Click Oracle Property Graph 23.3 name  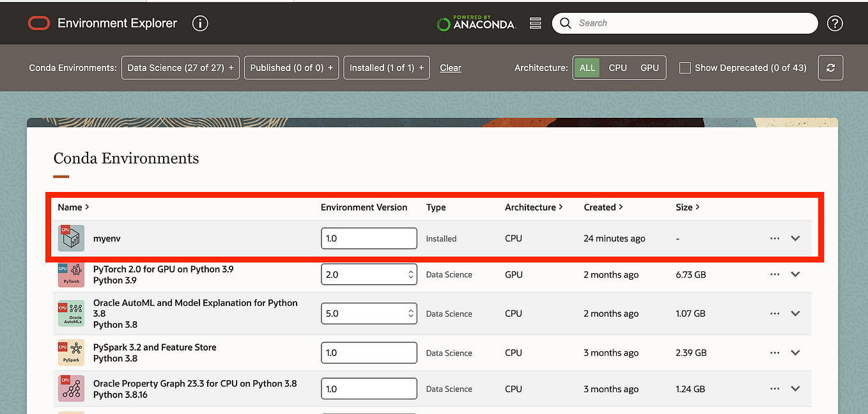[x=195, y=384]
